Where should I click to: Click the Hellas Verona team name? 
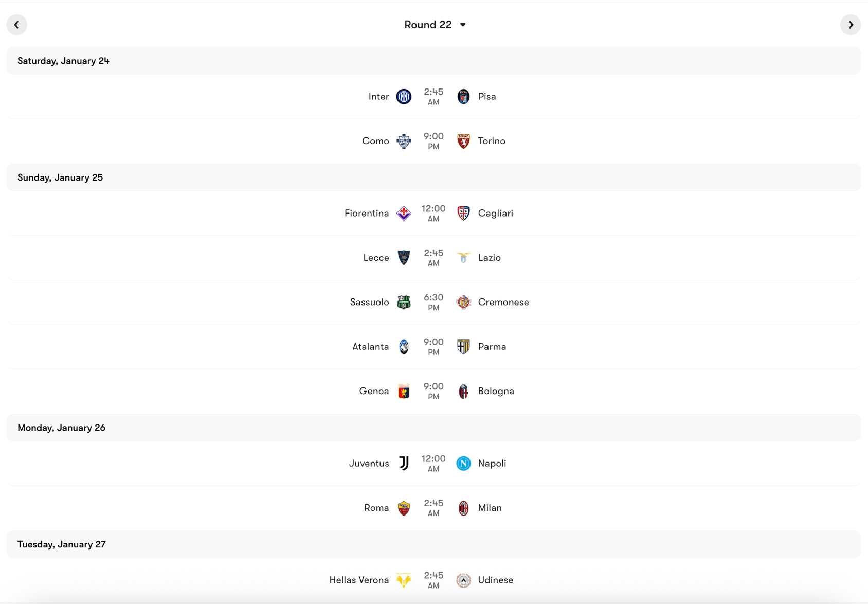[x=359, y=580]
